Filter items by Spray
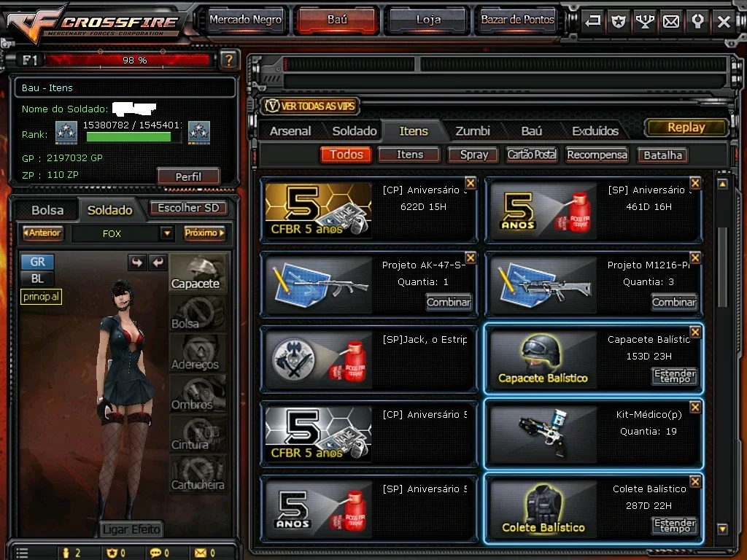The image size is (747, 560). click(473, 155)
